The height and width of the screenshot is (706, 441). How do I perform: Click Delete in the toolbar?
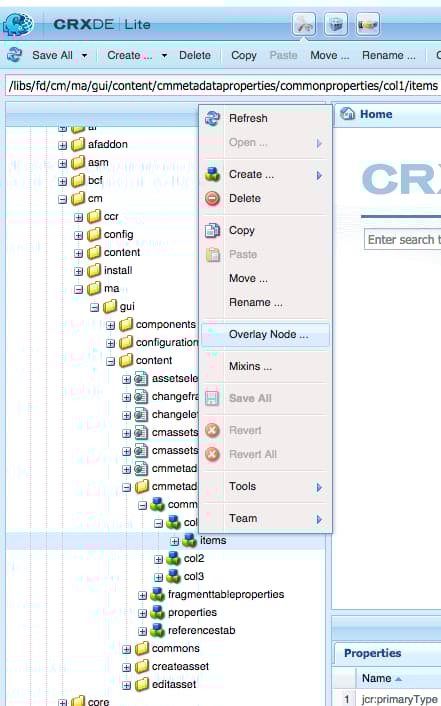tap(195, 55)
